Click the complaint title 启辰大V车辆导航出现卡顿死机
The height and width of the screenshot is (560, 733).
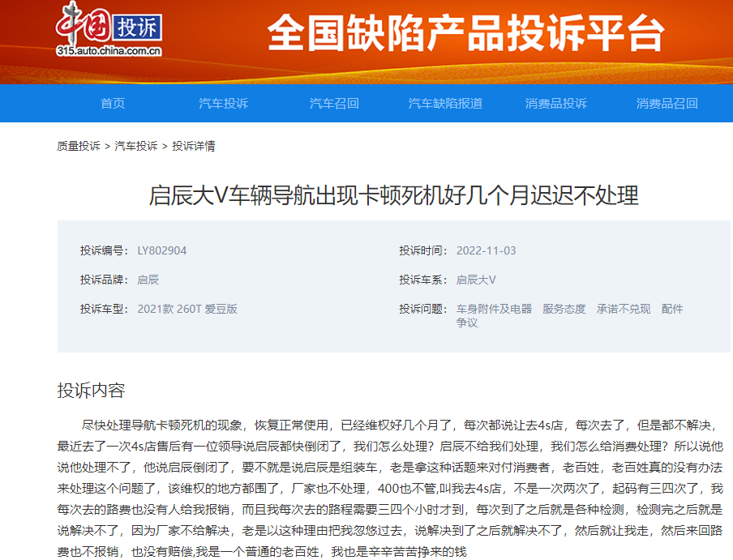point(393,195)
